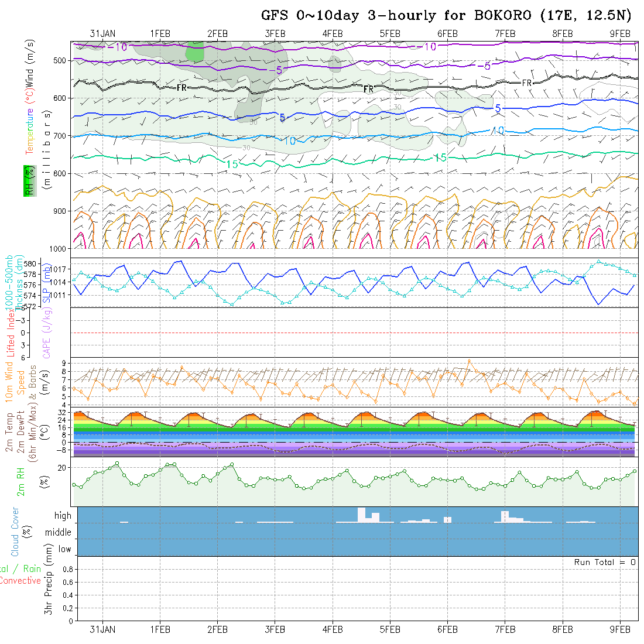The height and width of the screenshot is (644, 644).
Task: Click the 500 millibar pressure axis label
Action: (60, 60)
